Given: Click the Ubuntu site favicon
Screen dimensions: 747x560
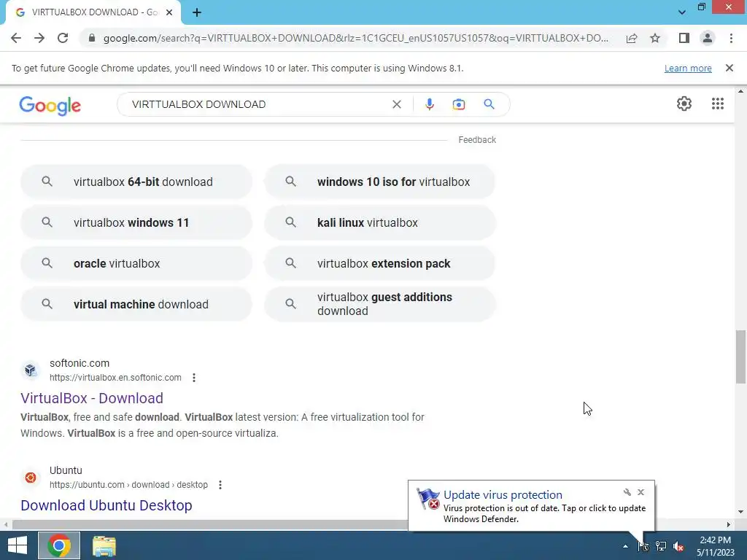Looking at the screenshot, I should click(31, 477).
